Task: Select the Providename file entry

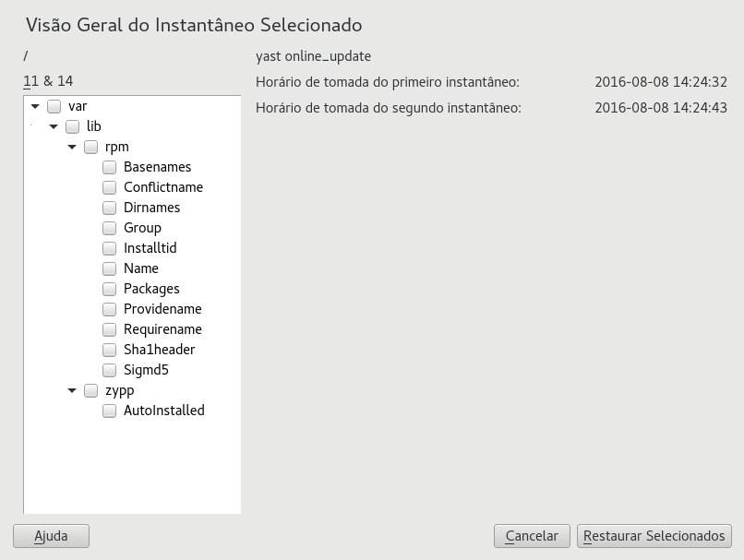Action: [162, 309]
